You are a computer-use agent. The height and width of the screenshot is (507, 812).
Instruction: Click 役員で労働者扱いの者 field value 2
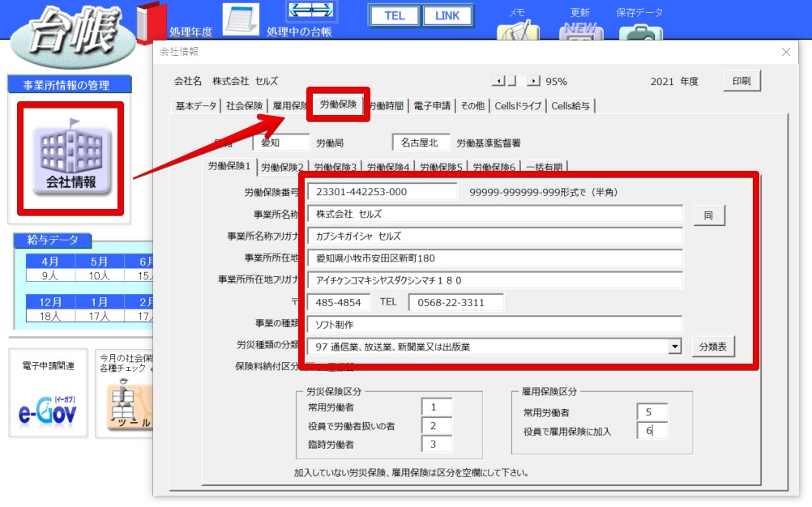pyautogui.click(x=437, y=426)
